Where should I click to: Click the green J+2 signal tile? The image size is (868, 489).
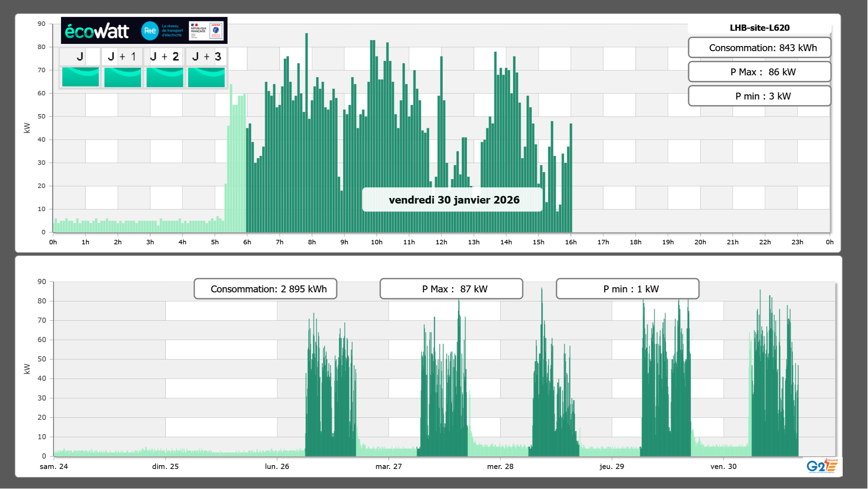[x=165, y=77]
